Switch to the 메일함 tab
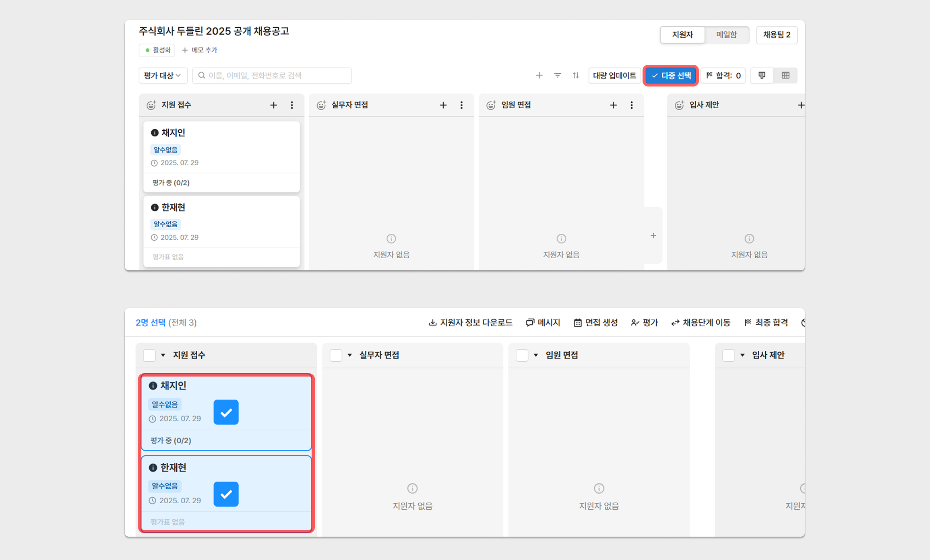The width and height of the screenshot is (930, 560). (726, 35)
